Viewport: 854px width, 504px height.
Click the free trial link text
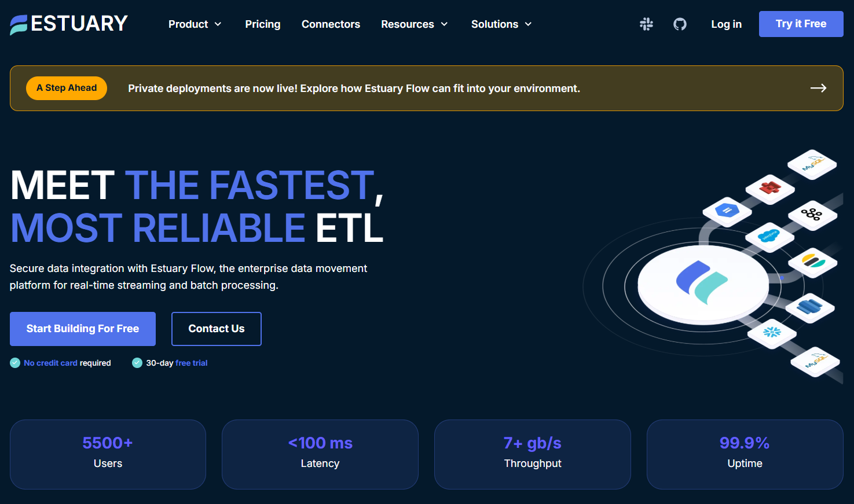tap(191, 363)
